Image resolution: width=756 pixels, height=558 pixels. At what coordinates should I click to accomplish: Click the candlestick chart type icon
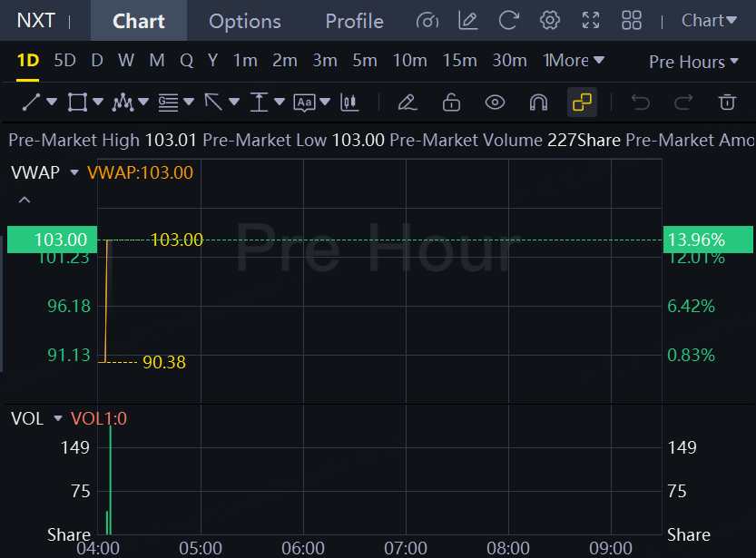pyautogui.click(x=349, y=103)
